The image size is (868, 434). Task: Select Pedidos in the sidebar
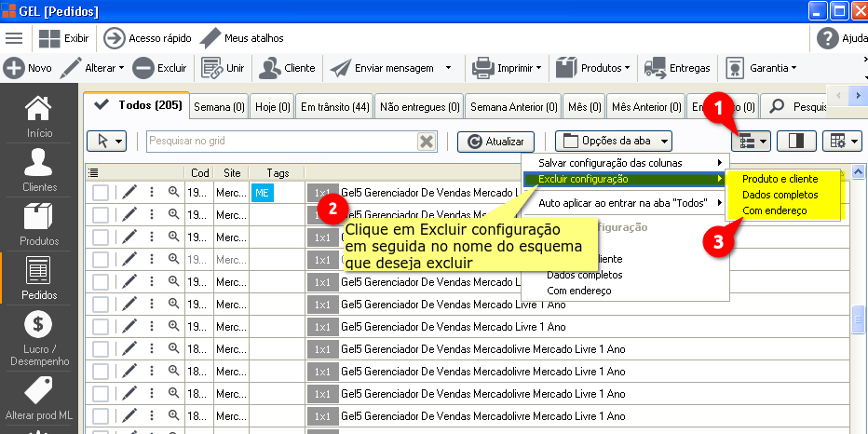[39, 278]
